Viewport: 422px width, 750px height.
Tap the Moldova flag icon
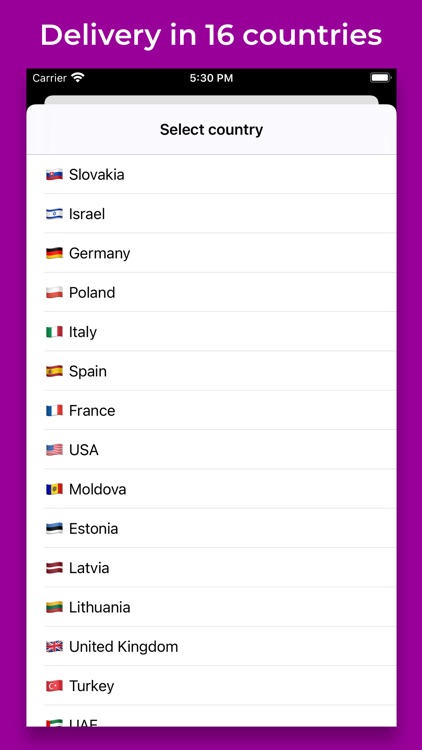(x=54, y=489)
